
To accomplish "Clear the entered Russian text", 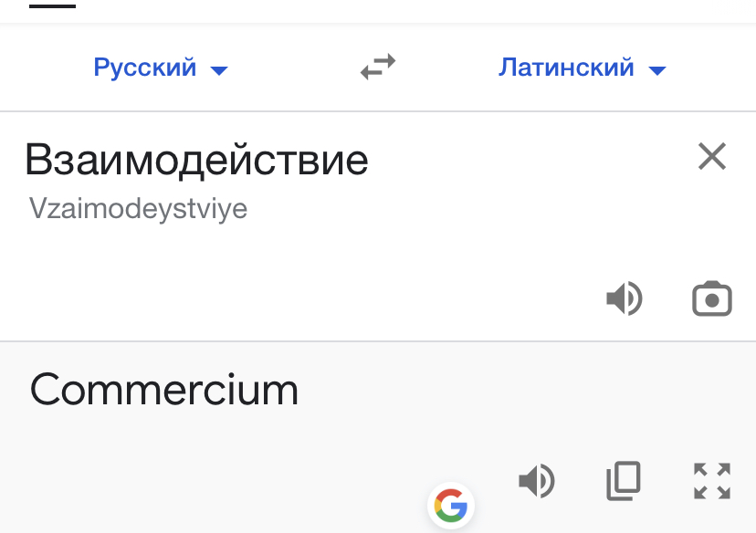I will [x=711, y=157].
